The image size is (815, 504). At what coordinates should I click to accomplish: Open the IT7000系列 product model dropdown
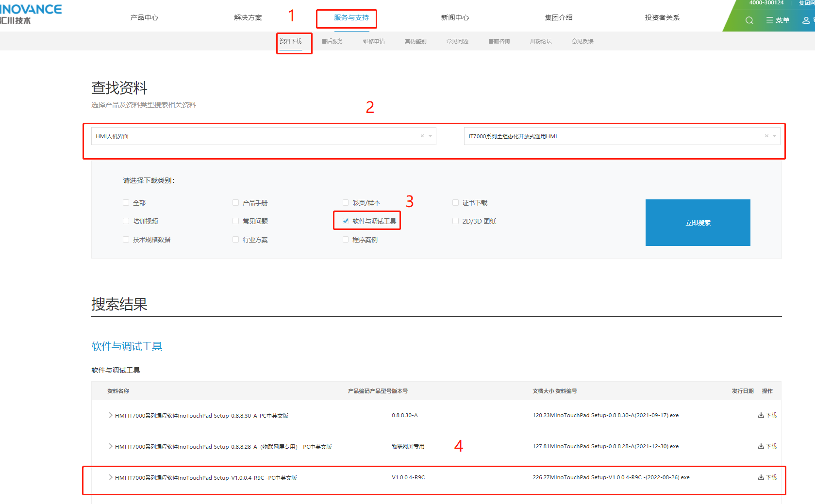tap(622, 136)
